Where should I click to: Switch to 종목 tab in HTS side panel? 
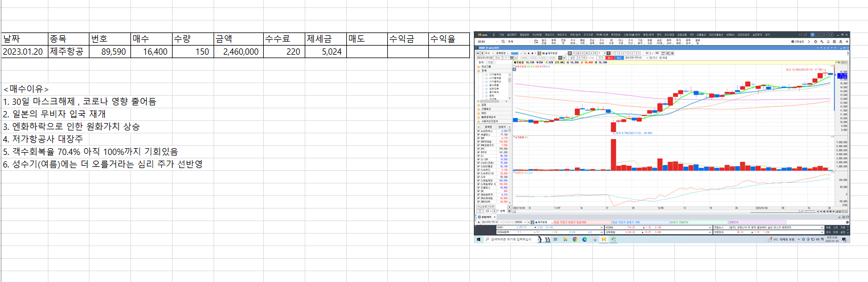(x=481, y=62)
